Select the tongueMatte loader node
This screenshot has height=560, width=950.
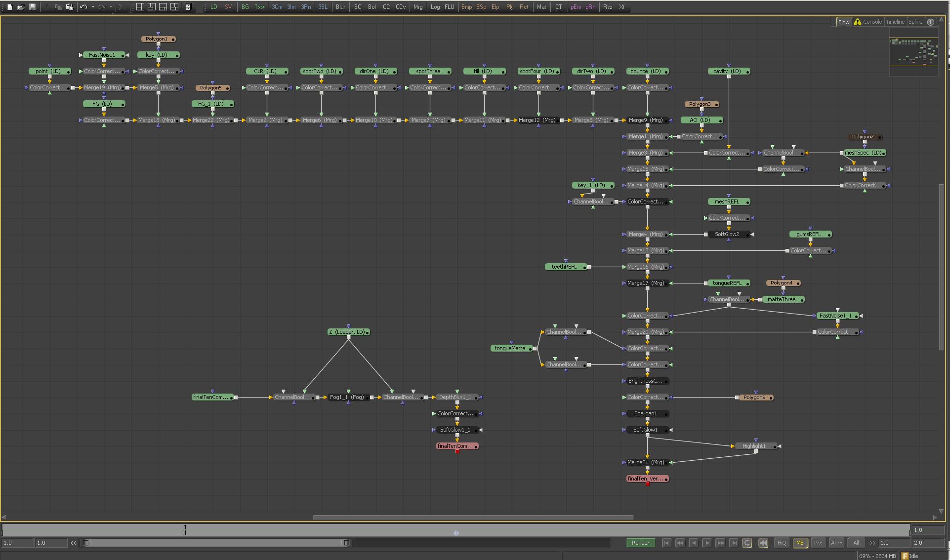pyautogui.click(x=512, y=348)
